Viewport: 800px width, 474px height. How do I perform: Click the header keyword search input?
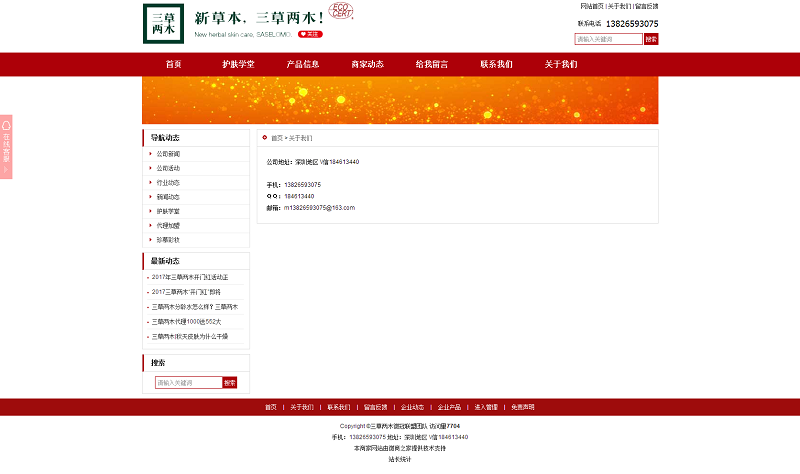(x=608, y=39)
